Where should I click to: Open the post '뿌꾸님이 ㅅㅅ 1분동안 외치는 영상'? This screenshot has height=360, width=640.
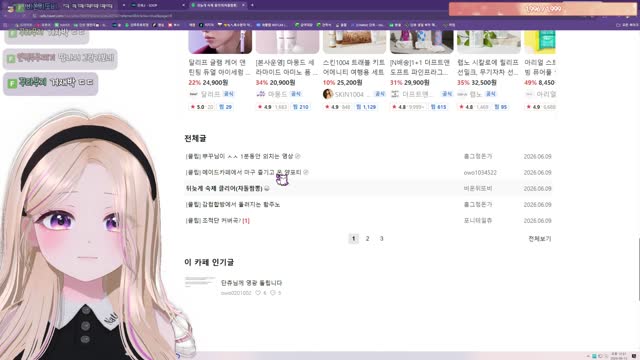(x=239, y=156)
